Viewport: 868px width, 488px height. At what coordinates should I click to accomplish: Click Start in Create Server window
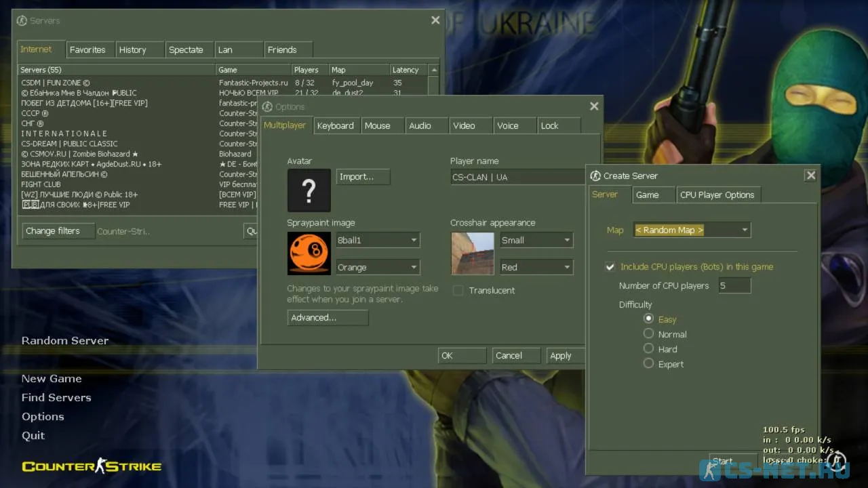[733, 462]
